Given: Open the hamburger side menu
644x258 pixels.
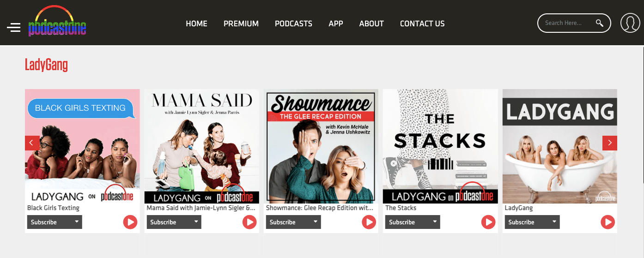Looking at the screenshot, I should [x=14, y=28].
